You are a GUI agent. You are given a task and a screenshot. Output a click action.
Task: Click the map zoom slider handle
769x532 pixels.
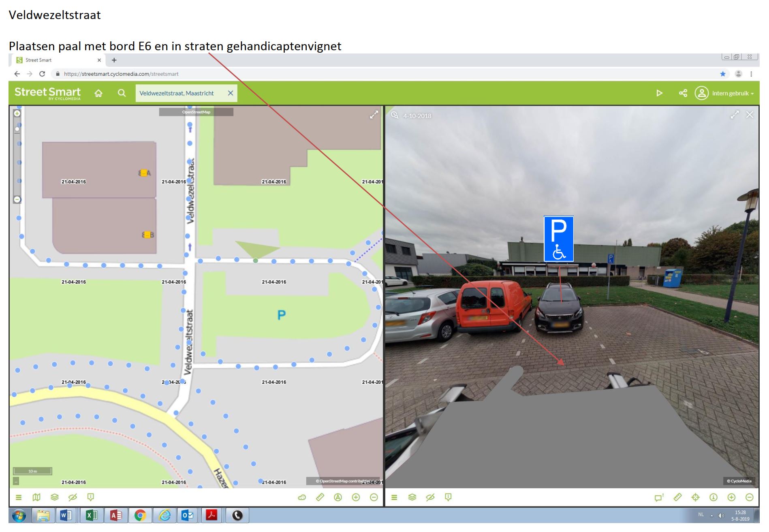[x=17, y=129]
